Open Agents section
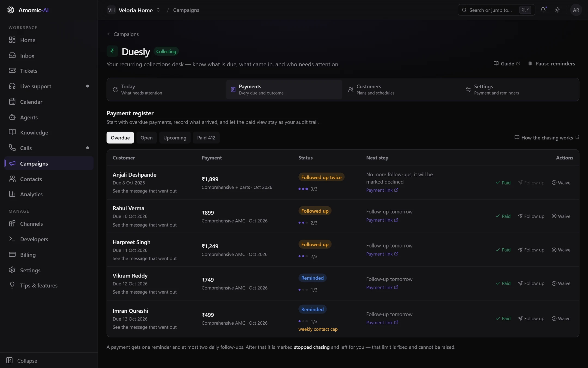The image size is (588, 368). click(x=49, y=117)
